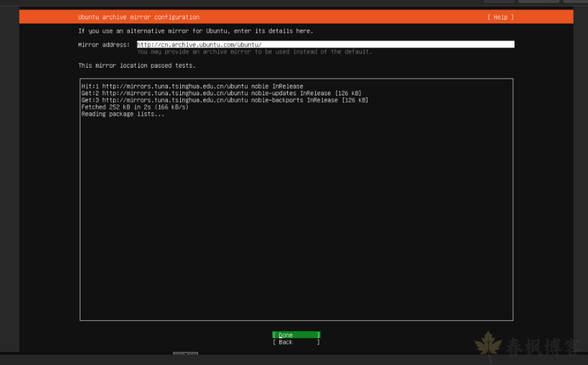The height and width of the screenshot is (365, 588).
Task: Click the small handle at bottom edge
Action: click(x=185, y=354)
